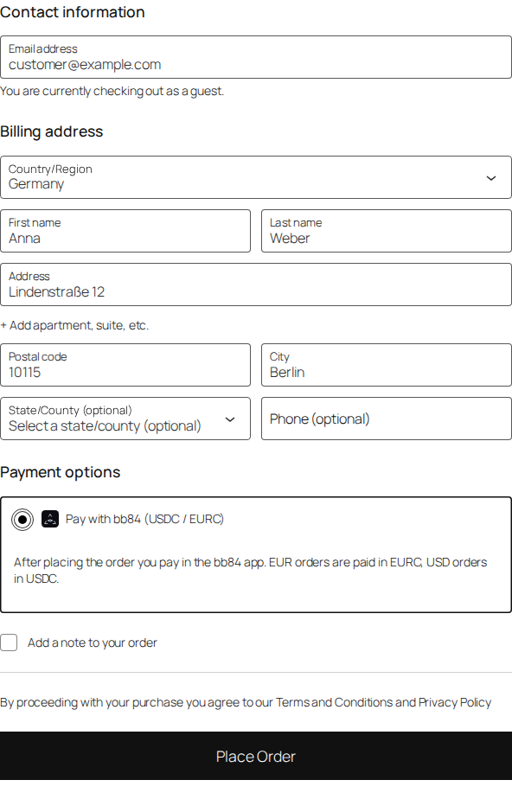Expand the State/County optional dropdown
Viewport: 512px width, 812px height.
coord(125,419)
